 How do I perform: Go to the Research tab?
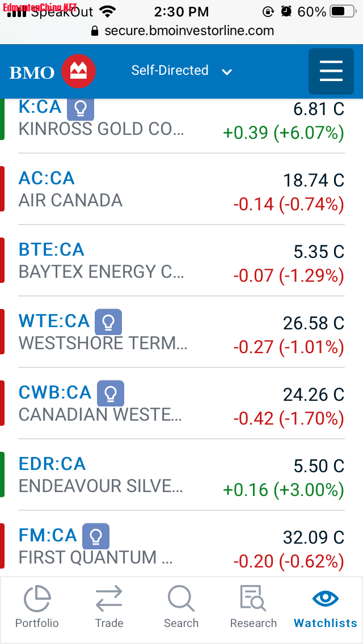(x=253, y=607)
